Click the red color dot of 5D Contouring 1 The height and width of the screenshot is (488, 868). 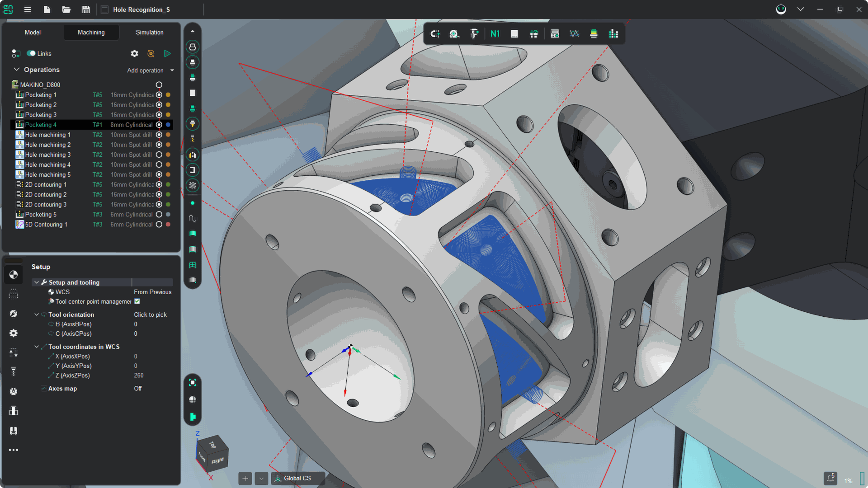(168, 225)
